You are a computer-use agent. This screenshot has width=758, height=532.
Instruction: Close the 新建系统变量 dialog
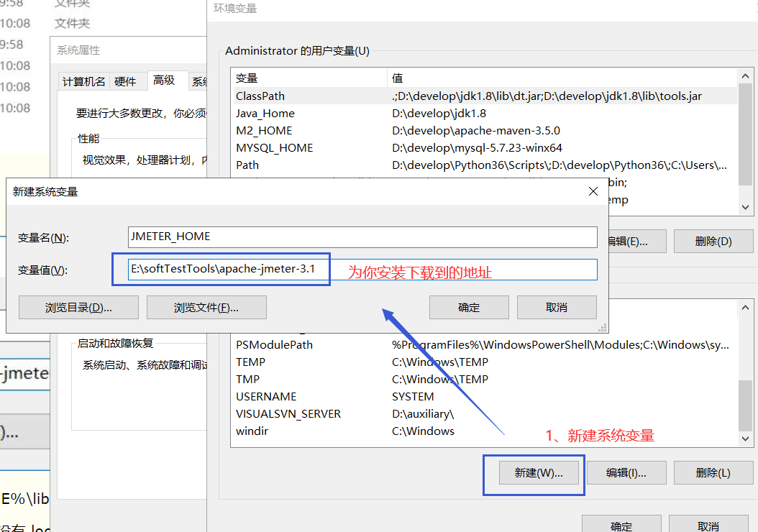pos(593,191)
